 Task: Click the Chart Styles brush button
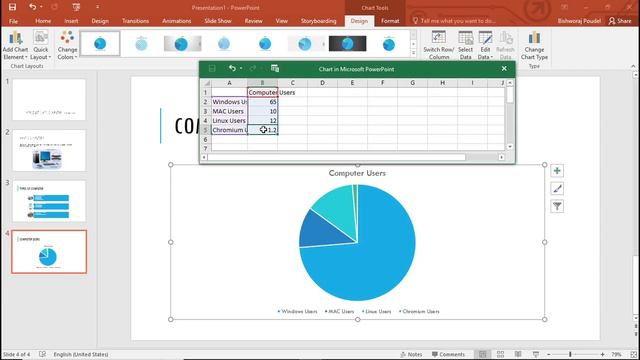point(557,189)
